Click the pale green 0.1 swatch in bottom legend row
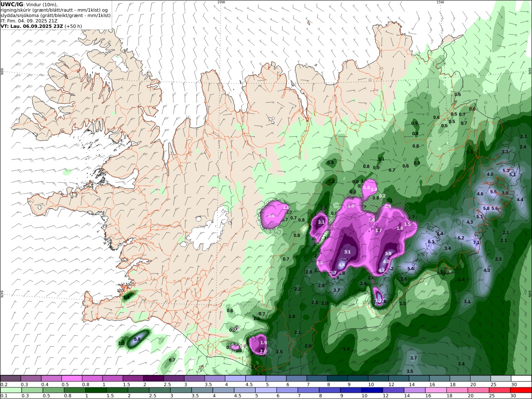Image resolution: width=532 pixels, height=399 pixels. point(11,390)
